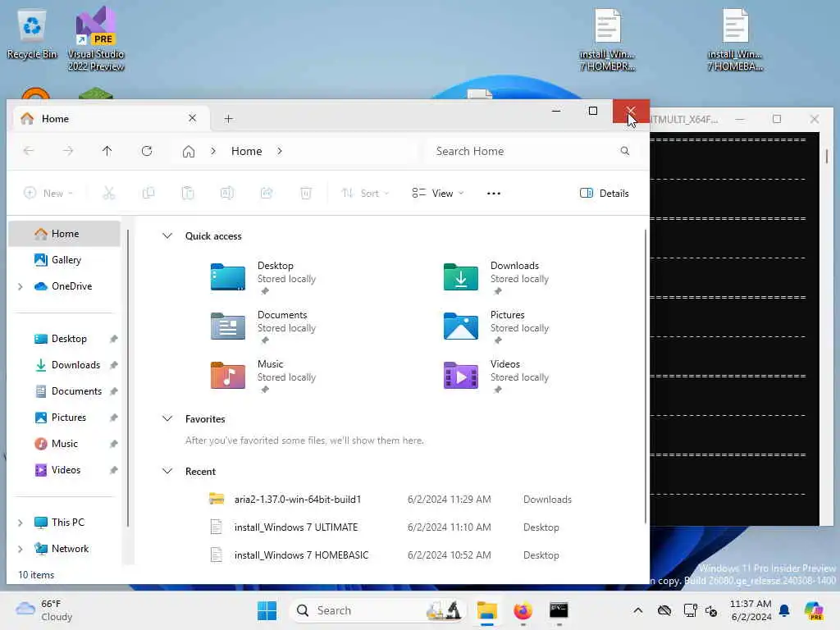Open weather widget showing 66°F Cloudy
The height and width of the screenshot is (630, 840).
45,610
